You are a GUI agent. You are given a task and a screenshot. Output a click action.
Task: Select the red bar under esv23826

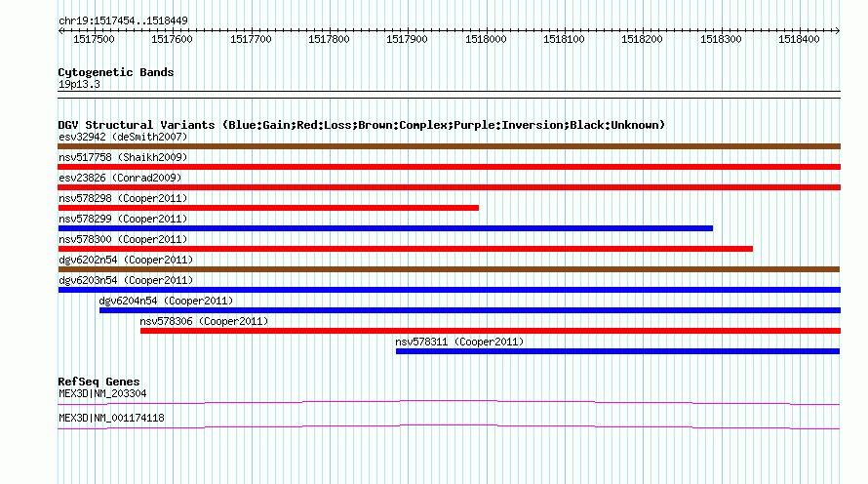pos(449,187)
